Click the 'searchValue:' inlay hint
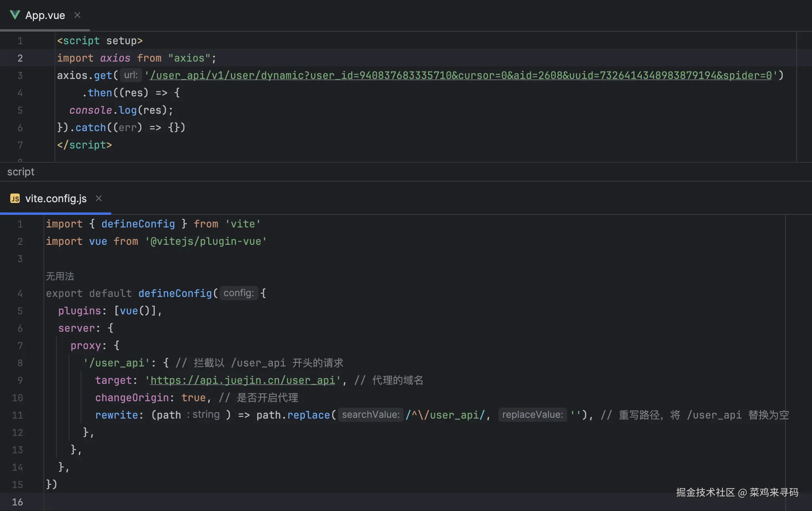The image size is (812, 511). coord(370,415)
